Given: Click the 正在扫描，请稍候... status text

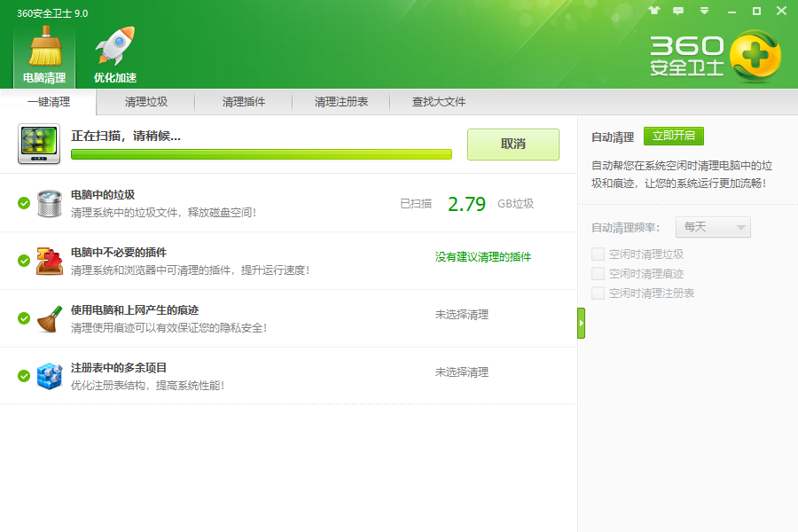Looking at the screenshot, I should click(126, 136).
